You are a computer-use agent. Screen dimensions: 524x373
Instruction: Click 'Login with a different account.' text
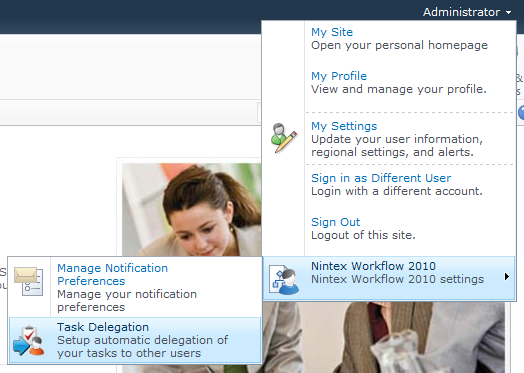tap(397, 191)
